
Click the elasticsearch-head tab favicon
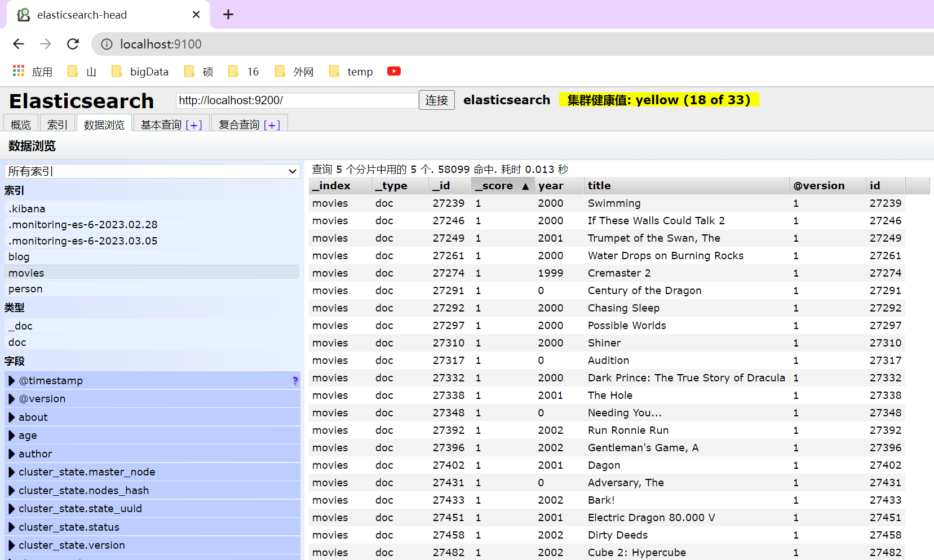[24, 15]
